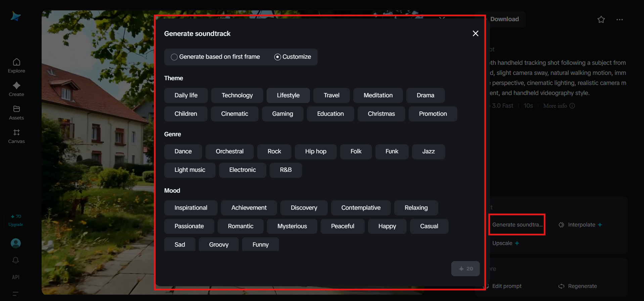Open the notifications bell icon

point(16,260)
